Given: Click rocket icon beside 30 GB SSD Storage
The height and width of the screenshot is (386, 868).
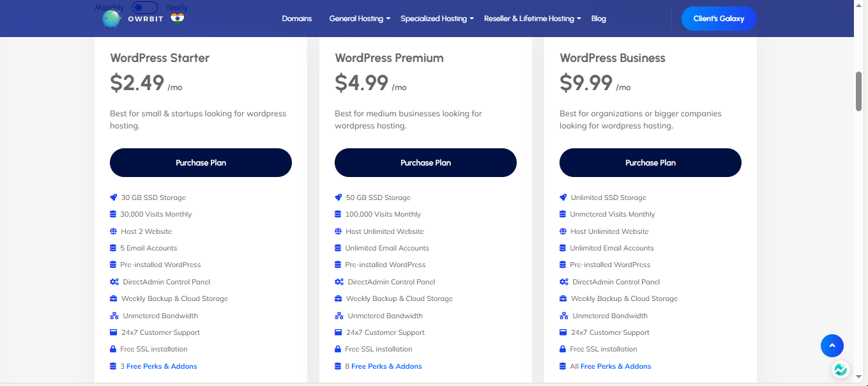Looking at the screenshot, I should [114, 197].
